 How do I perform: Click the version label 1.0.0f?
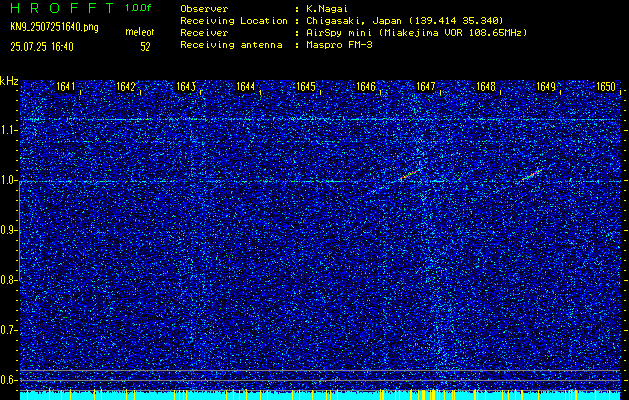[138, 8]
